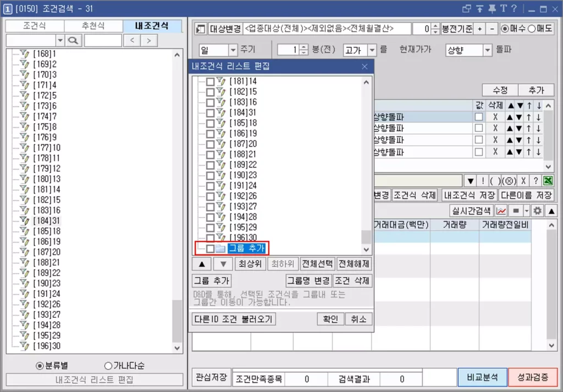Click the 봉(전) stepper arrows
The width and height of the screenshot is (563, 392).
coord(303,49)
